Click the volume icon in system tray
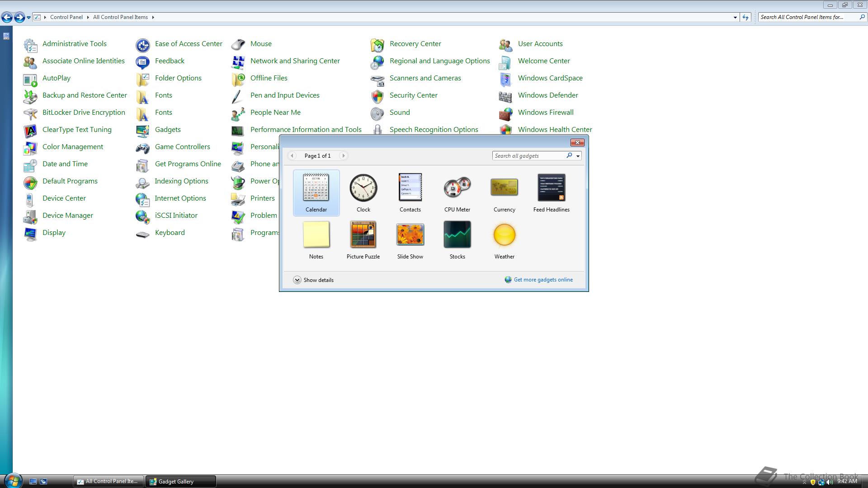 (830, 482)
